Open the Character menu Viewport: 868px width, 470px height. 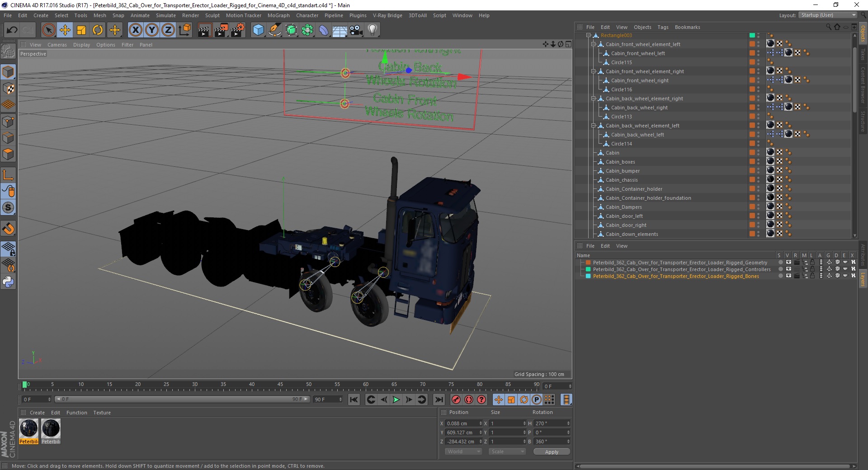pos(307,15)
